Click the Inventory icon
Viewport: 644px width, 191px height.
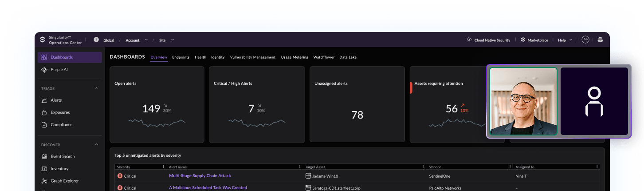tap(44, 169)
